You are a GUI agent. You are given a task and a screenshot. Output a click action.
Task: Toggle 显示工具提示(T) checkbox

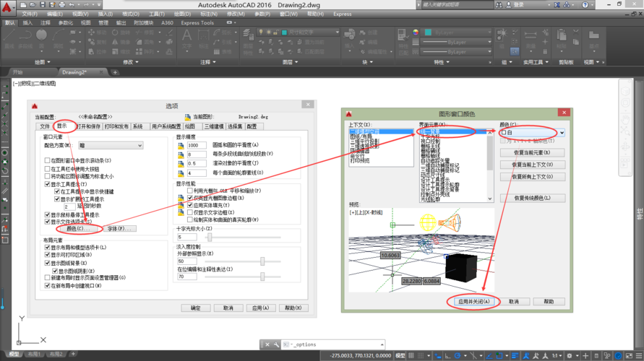[47, 184]
